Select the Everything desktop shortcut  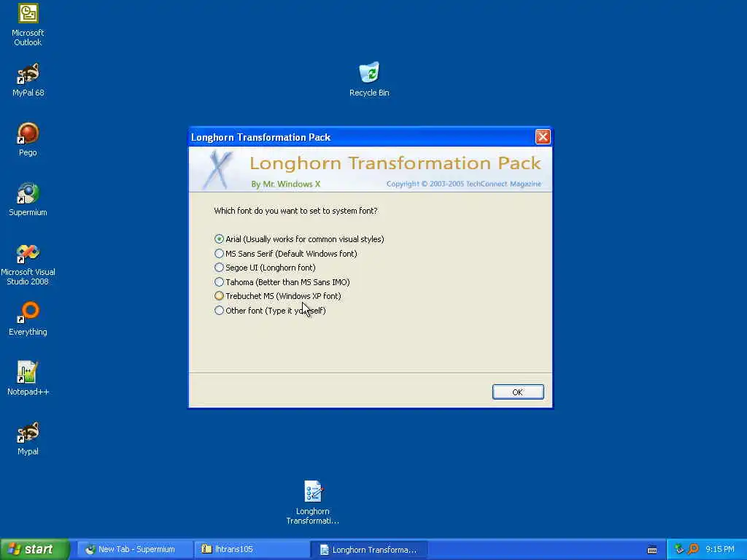[28, 319]
